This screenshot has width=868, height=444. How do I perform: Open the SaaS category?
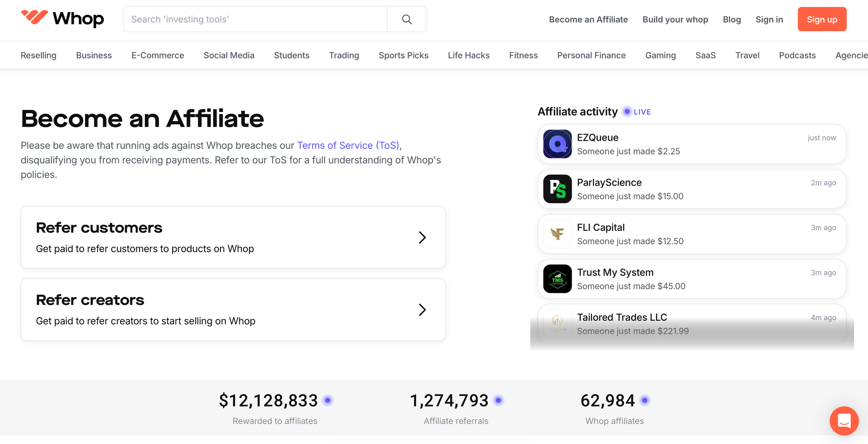pyautogui.click(x=705, y=55)
